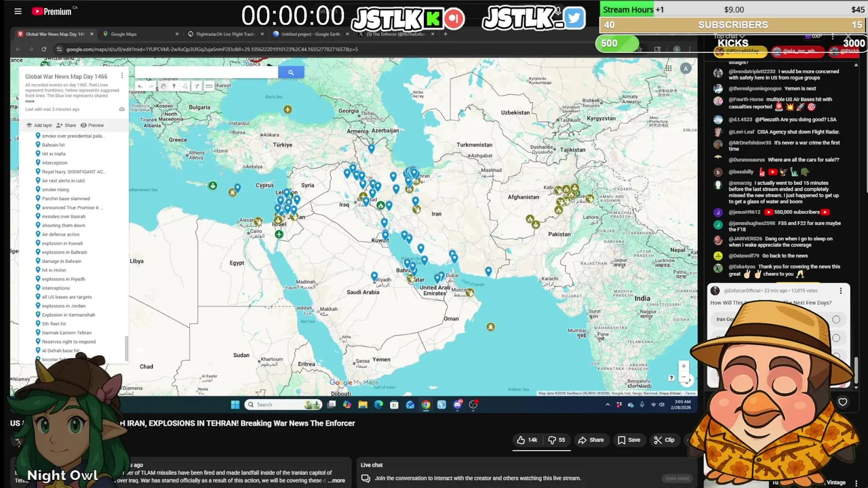The height and width of the screenshot is (488, 868).
Task: Open the Windows Start button
Action: pyautogui.click(x=235, y=405)
